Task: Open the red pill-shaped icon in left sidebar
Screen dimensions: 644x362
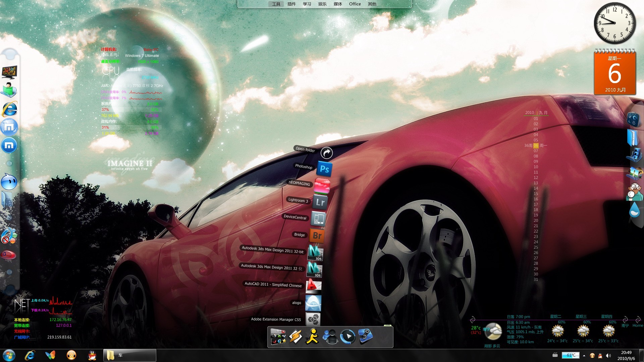Action: [8, 255]
